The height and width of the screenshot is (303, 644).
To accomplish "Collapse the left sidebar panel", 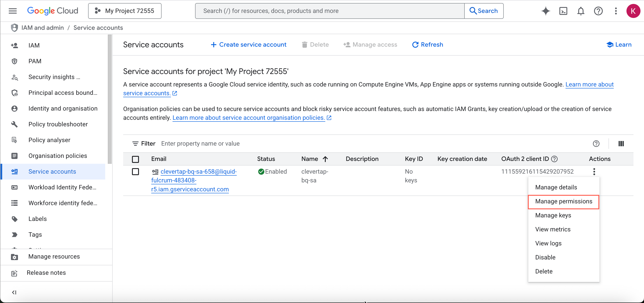I will click(x=14, y=292).
